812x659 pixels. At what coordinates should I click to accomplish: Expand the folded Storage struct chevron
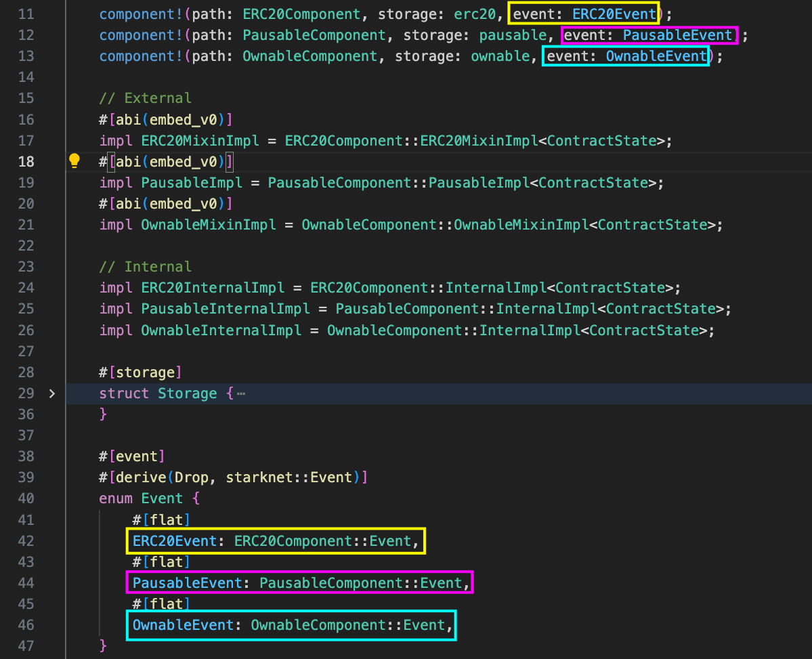click(x=52, y=394)
